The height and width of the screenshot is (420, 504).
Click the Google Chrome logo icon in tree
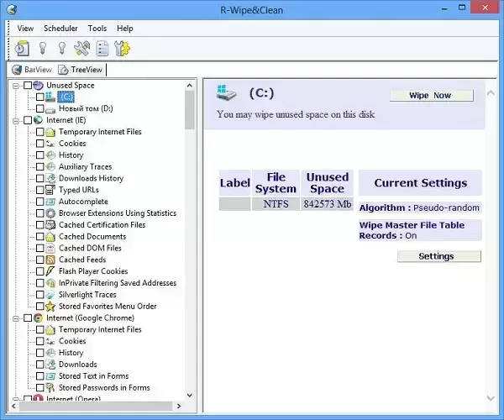click(x=39, y=318)
